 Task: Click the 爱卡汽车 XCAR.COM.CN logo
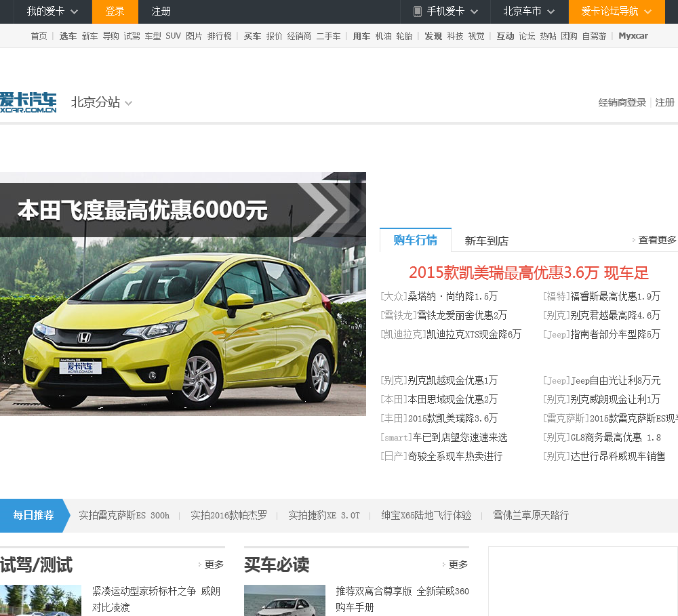pos(28,102)
